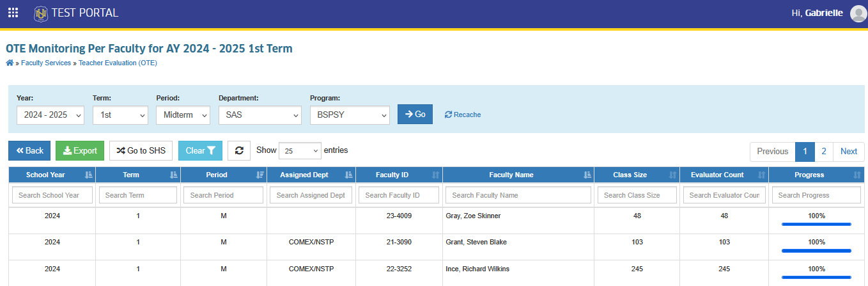
Task: Open the Period dropdown showing Midterm
Action: click(183, 115)
